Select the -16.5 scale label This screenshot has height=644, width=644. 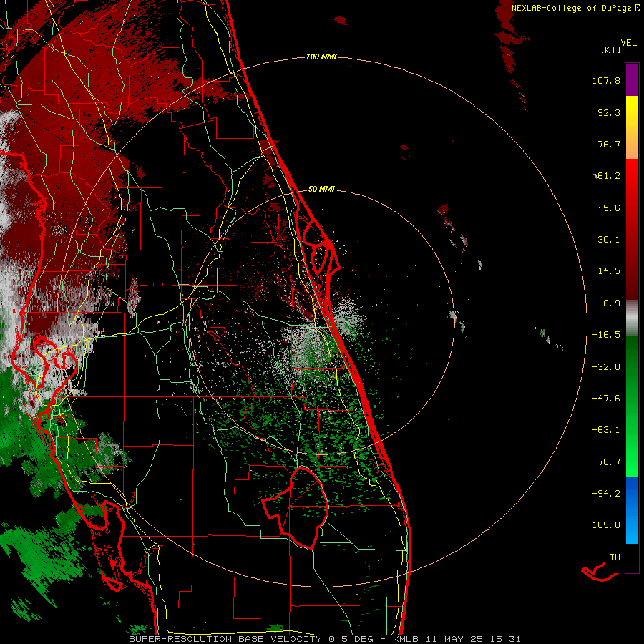pyautogui.click(x=606, y=335)
